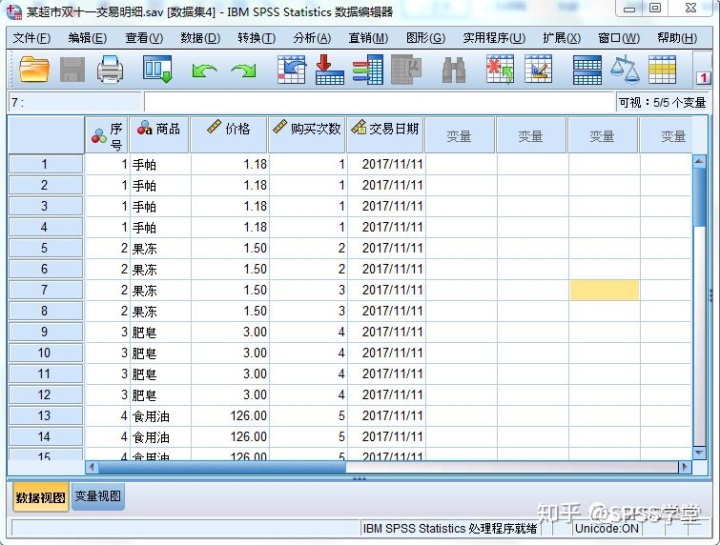
Task: Click the Split file icon
Action: 587,70
